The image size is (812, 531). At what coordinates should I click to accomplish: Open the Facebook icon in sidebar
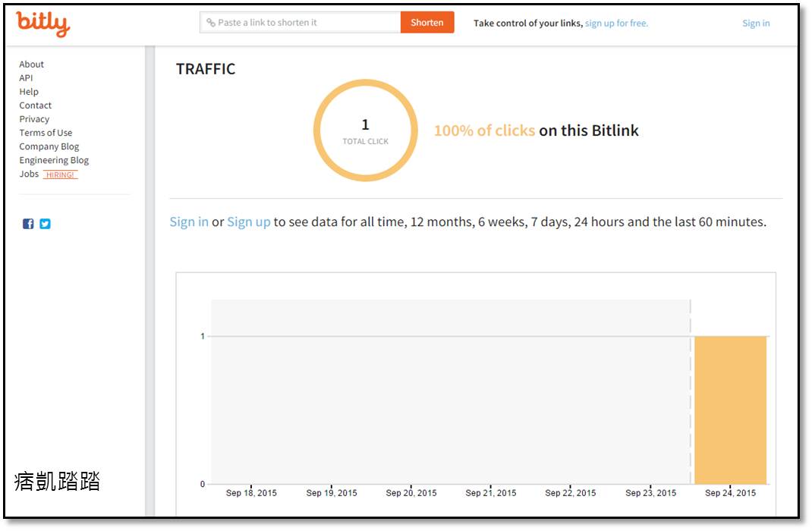(28, 224)
